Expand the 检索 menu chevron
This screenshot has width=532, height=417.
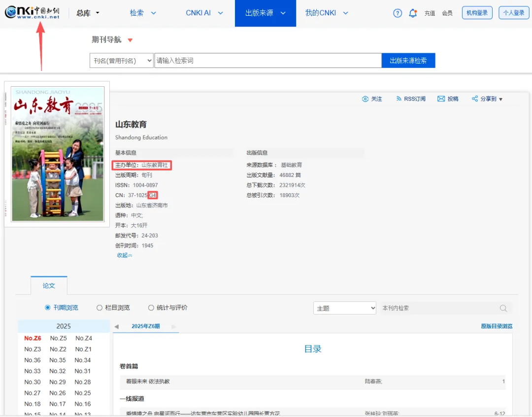coord(153,13)
